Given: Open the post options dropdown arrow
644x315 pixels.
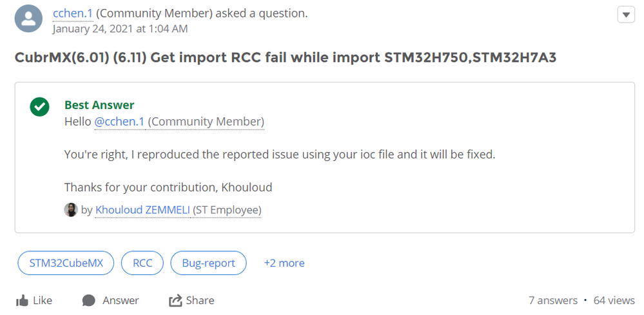Looking at the screenshot, I should click(x=626, y=15).
